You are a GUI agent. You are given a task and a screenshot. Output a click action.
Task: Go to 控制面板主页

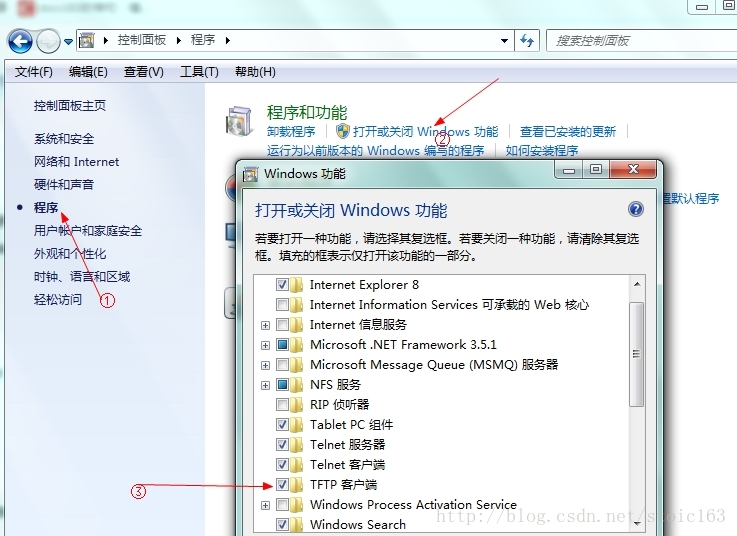click(70, 106)
